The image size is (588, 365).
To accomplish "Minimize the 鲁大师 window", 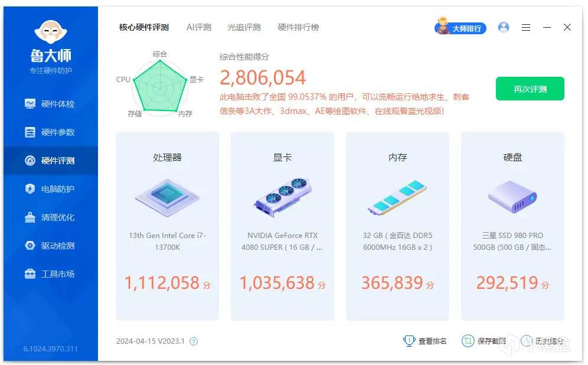I will coord(547,27).
